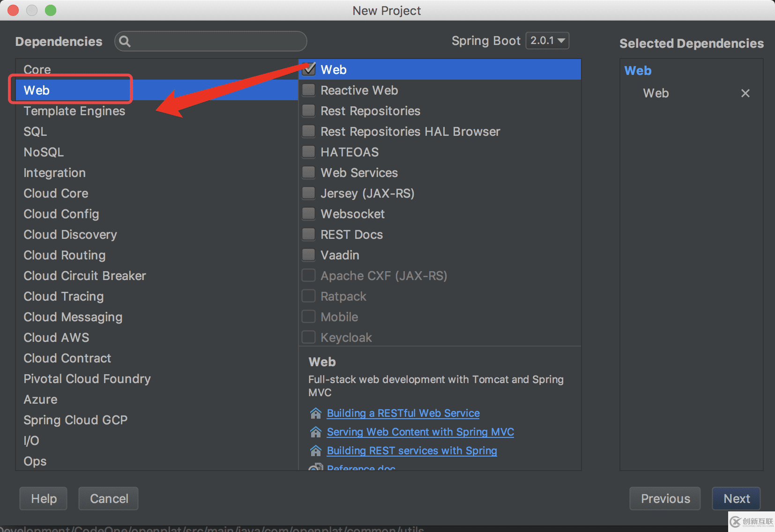The height and width of the screenshot is (532, 775).
Task: Select the SQL category
Action: pyautogui.click(x=157, y=131)
